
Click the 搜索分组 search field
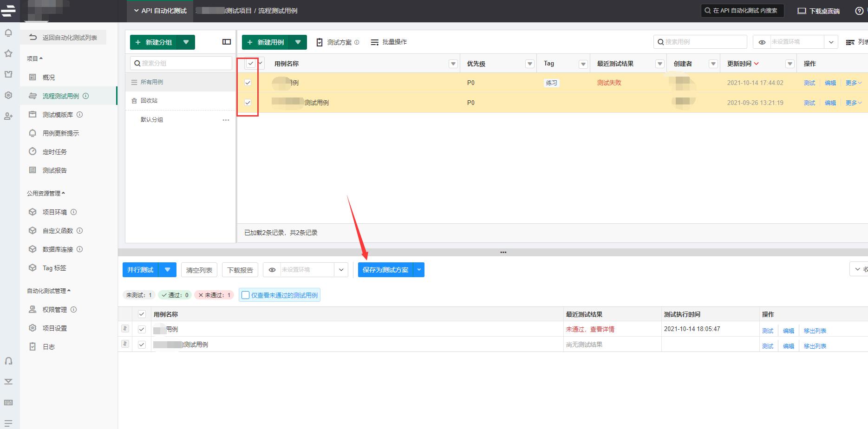(181, 63)
